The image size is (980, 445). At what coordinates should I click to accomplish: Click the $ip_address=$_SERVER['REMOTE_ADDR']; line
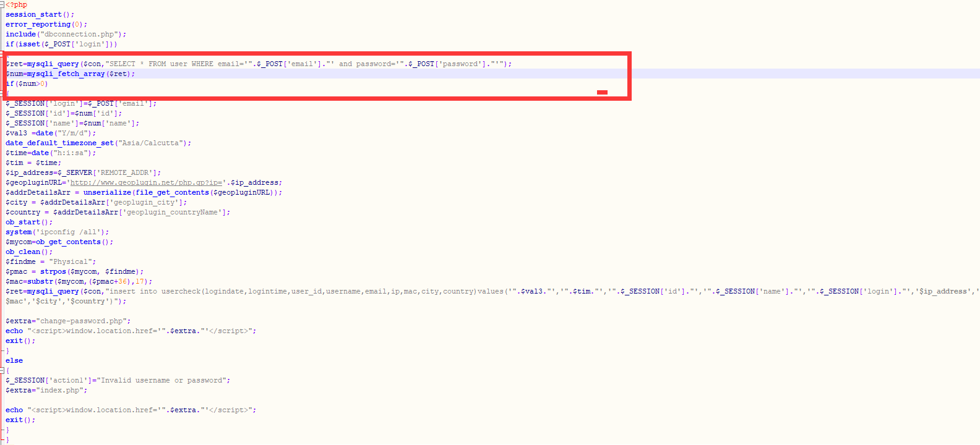click(x=84, y=173)
